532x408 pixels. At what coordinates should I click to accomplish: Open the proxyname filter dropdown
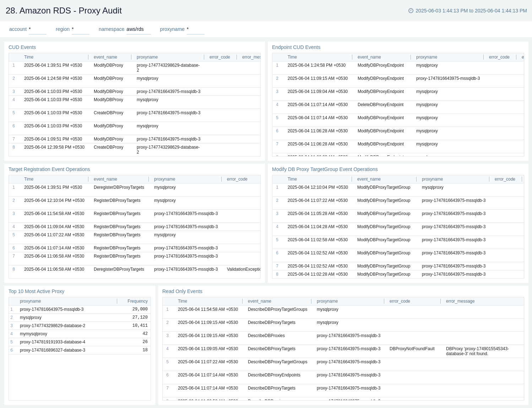point(195,30)
